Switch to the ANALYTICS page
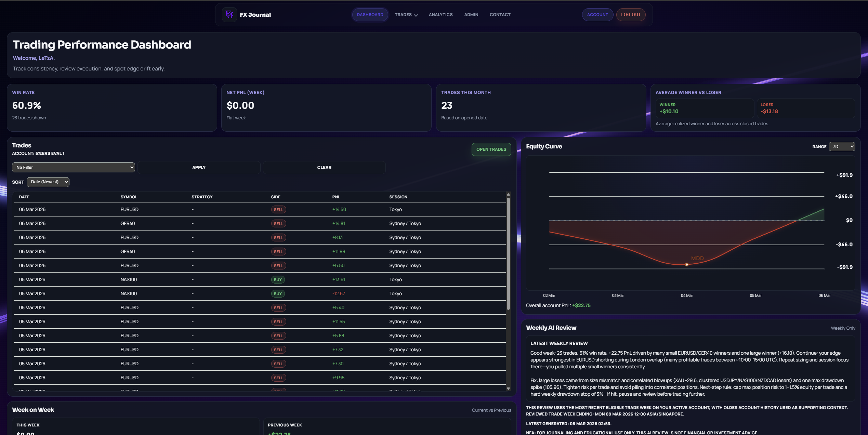This screenshot has width=868, height=435. (x=440, y=15)
